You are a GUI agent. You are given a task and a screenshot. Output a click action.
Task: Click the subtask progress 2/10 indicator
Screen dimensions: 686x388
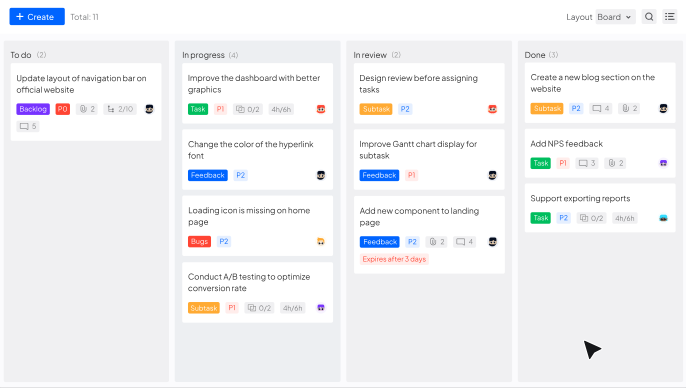(120, 109)
